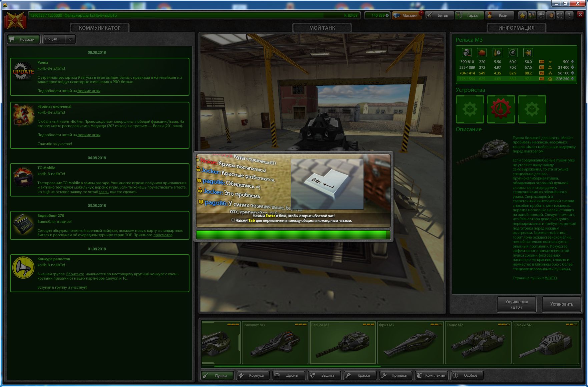This screenshot has height=387, width=588.
Task: Select the third green device slot
Action: pyautogui.click(x=532, y=109)
